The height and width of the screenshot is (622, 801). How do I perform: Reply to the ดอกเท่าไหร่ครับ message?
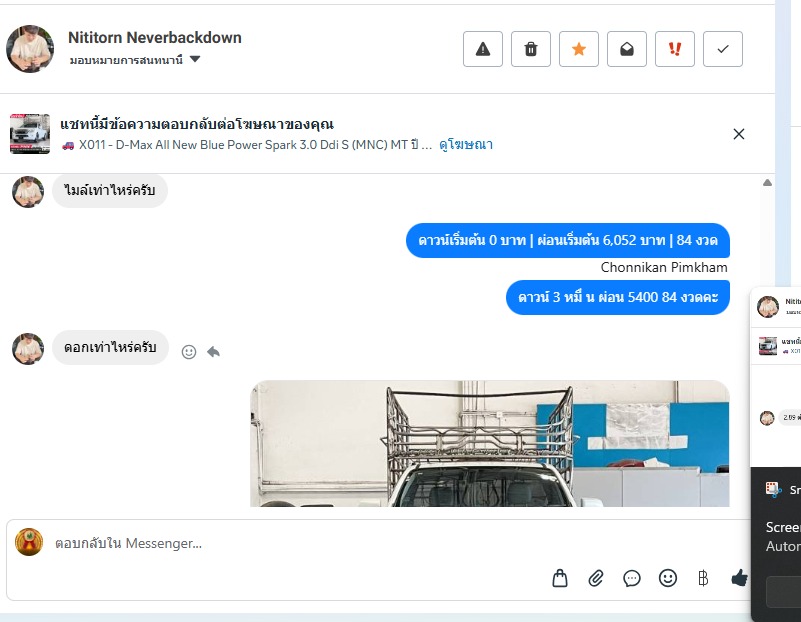(x=214, y=351)
